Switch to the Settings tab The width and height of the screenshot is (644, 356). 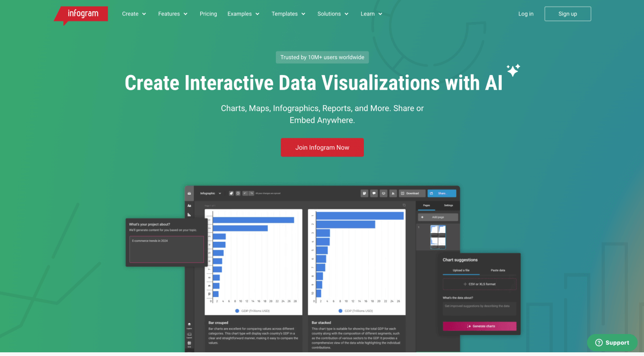coord(448,205)
